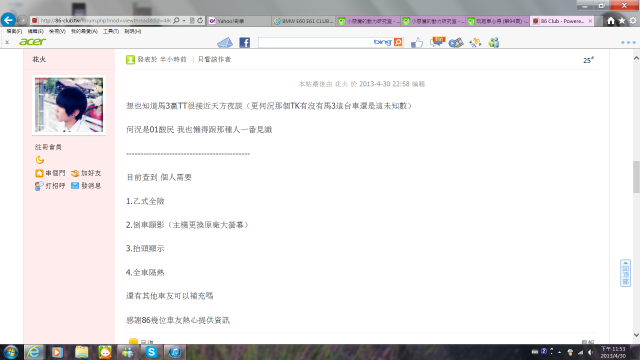Switch to the second purple 小惡魔 tab
Viewport: 640px width, 360px height.
pyautogui.click(x=433, y=21)
